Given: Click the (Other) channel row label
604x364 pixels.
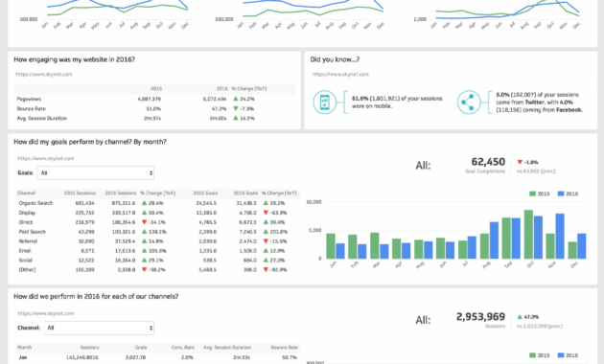Looking at the screenshot, I should coord(27,270).
